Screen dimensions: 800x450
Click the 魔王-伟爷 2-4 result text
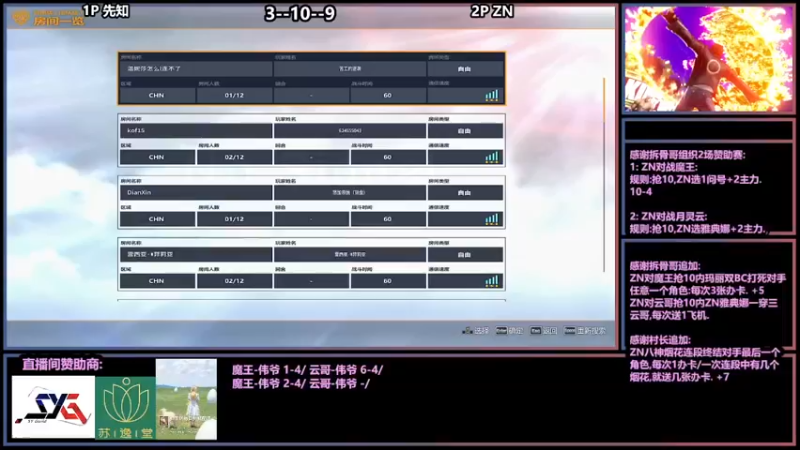pyautogui.click(x=267, y=383)
